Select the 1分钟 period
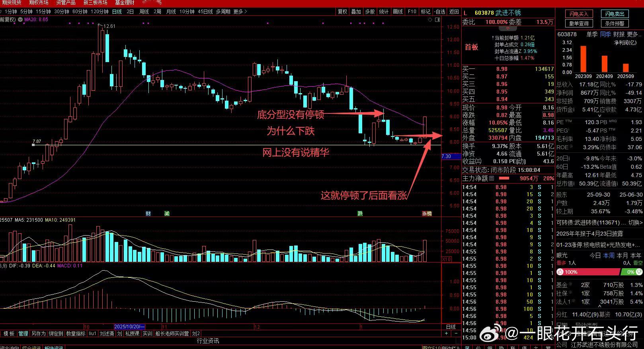Viewport: 644px width, 349px height. pos(11,12)
